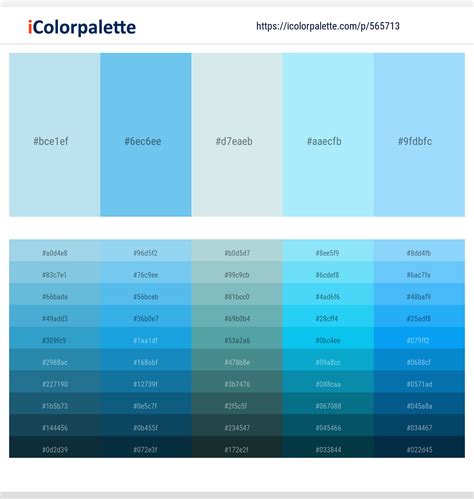474x499 pixels.
Task: Click the #1aa1df shade cell
Action: click(146, 338)
